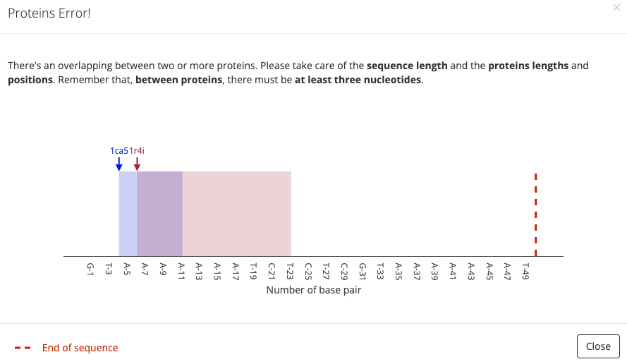627x364 pixels.
Task: Click the End of sequence legend text
Action: [80, 348]
